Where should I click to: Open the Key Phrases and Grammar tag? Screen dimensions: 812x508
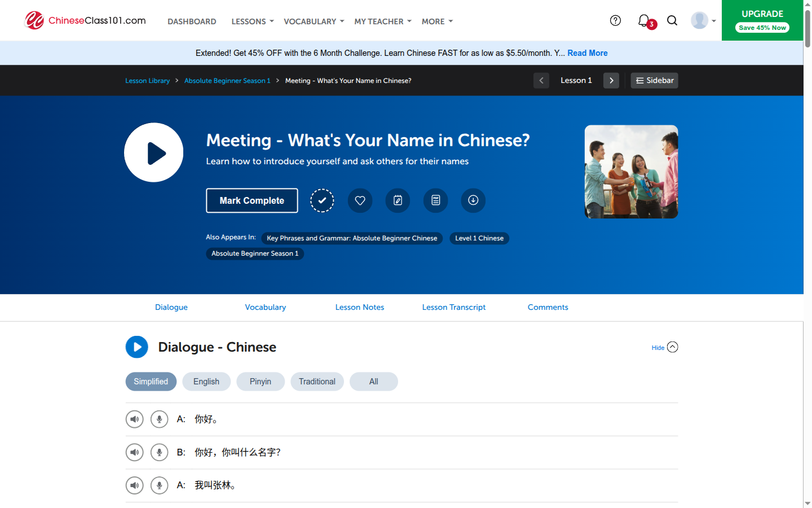[352, 238]
